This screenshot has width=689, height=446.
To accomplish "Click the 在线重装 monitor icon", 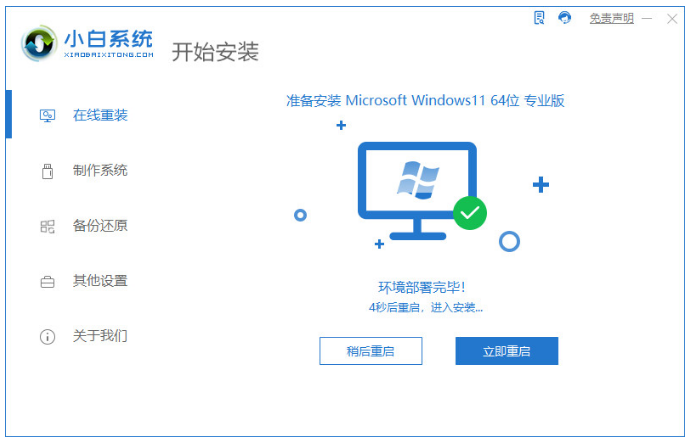I will 47,116.
